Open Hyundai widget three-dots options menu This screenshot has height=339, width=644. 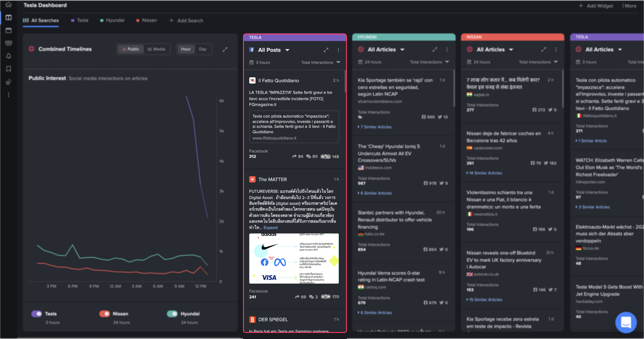(447, 50)
